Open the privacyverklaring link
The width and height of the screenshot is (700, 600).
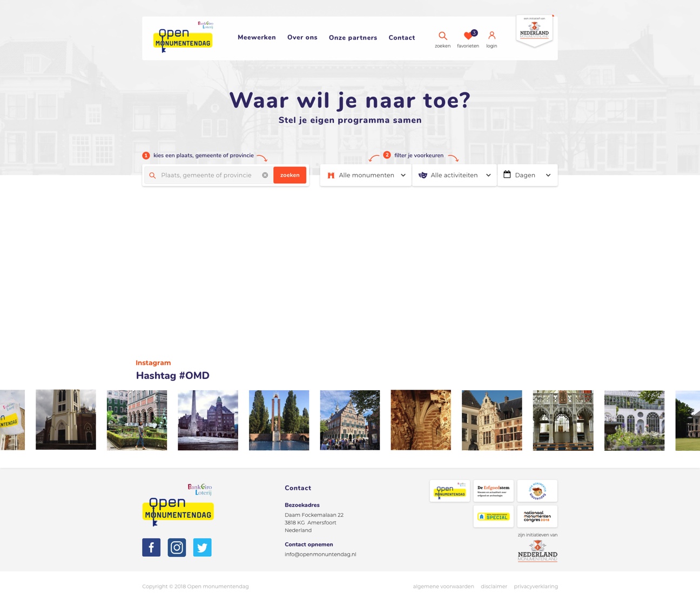pos(536,586)
